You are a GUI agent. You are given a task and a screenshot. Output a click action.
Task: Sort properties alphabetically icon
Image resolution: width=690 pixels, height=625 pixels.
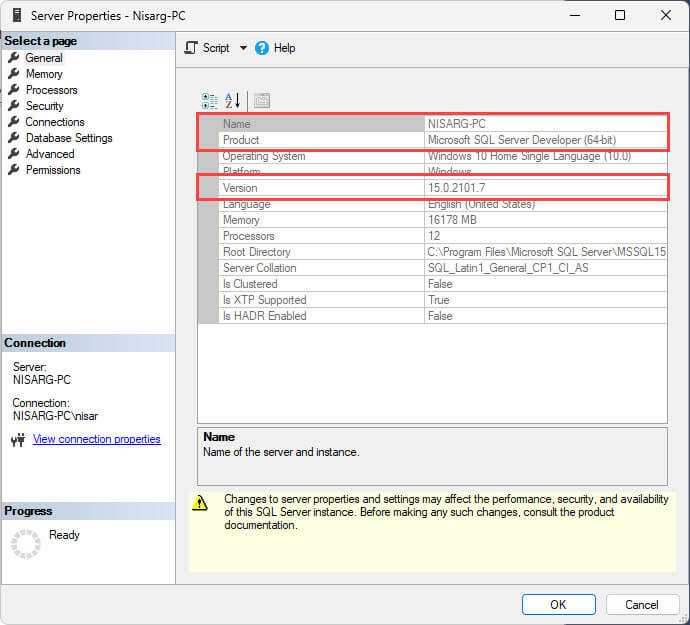click(232, 101)
